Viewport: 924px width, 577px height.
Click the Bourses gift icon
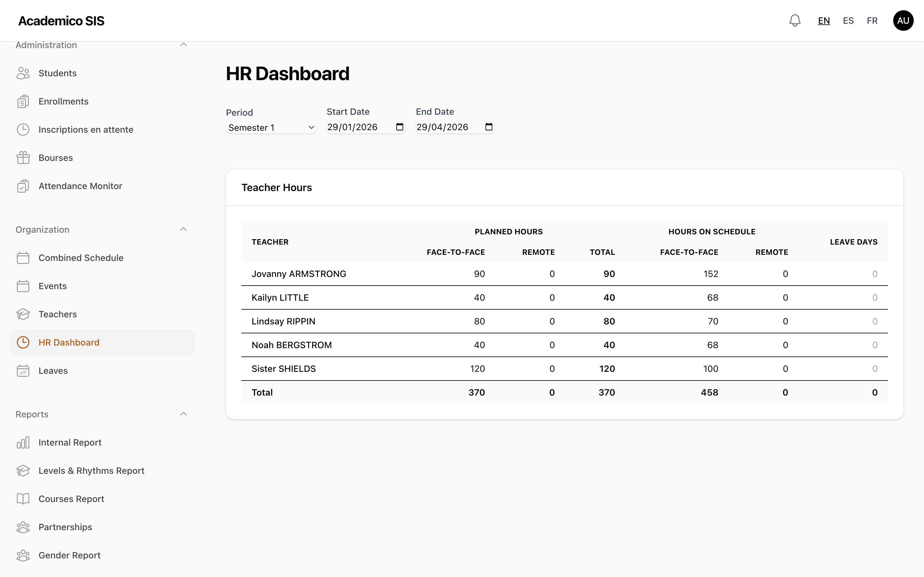click(x=23, y=157)
